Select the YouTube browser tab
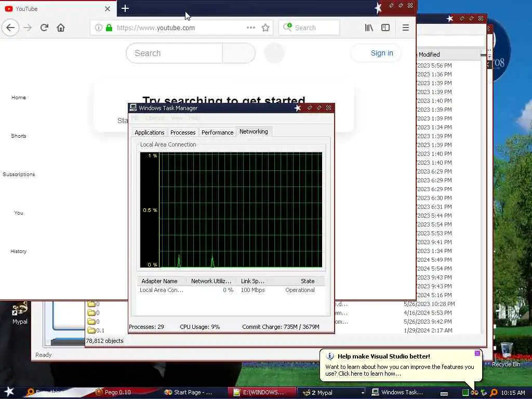 [x=58, y=9]
